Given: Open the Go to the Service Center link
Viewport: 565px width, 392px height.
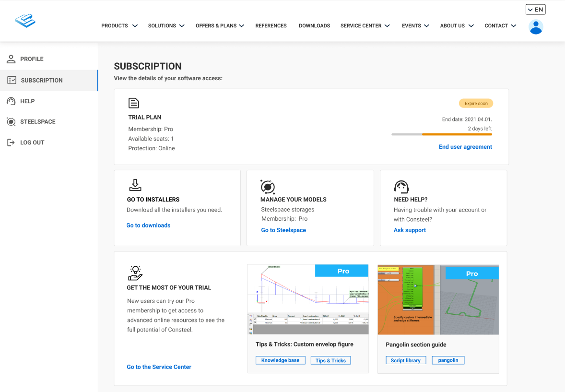Looking at the screenshot, I should [159, 367].
